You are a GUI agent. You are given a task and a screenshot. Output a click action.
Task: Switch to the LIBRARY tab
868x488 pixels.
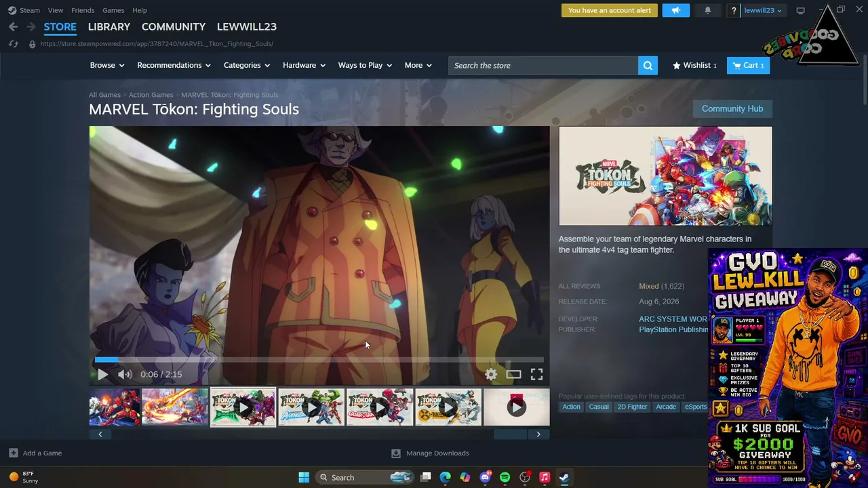pyautogui.click(x=109, y=26)
